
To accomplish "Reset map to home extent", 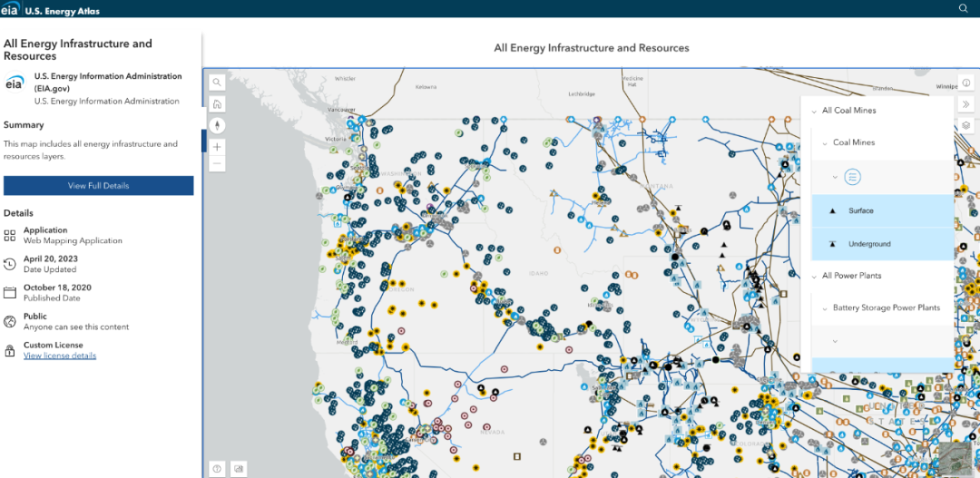I will [x=217, y=103].
